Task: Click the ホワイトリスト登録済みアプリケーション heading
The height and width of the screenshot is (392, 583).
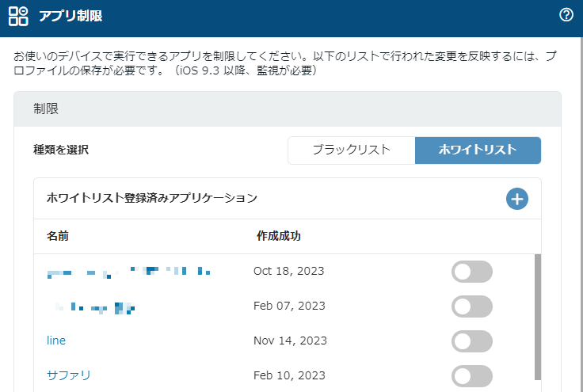Action: point(152,198)
